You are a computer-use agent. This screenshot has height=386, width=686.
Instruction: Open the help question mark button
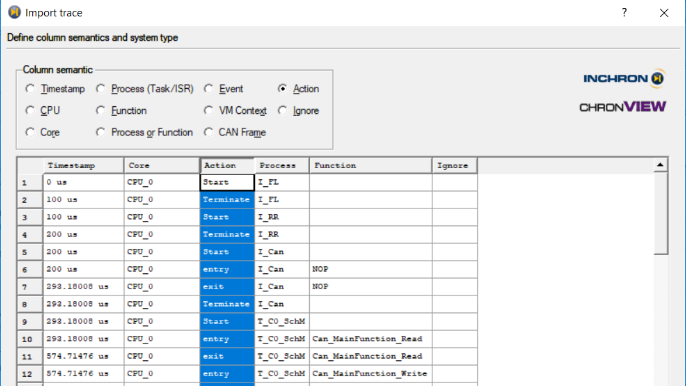click(x=624, y=13)
